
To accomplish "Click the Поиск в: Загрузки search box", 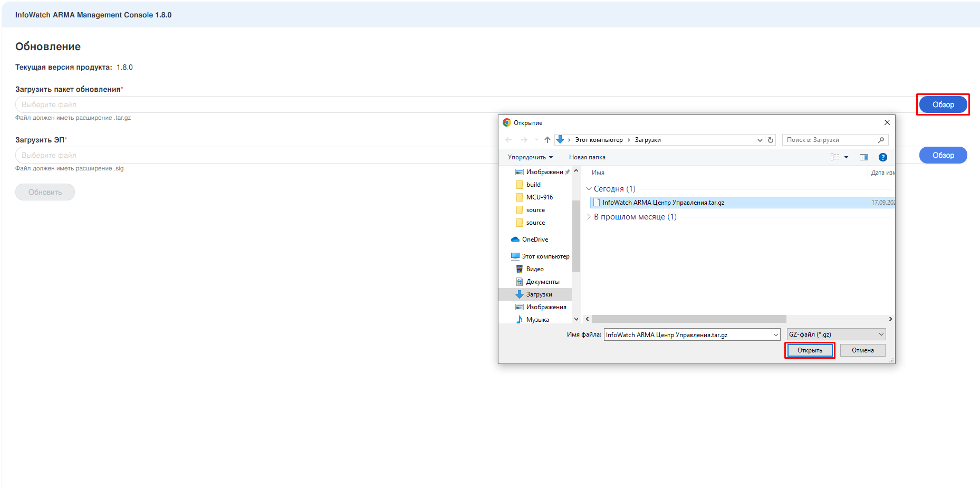I will [x=835, y=140].
